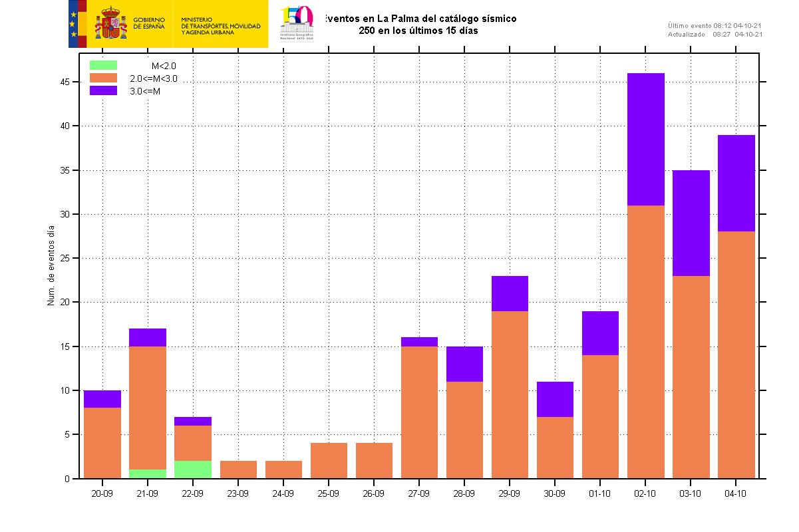Click the x-axis date label 26-09
The image size is (799, 532).
[373, 494]
